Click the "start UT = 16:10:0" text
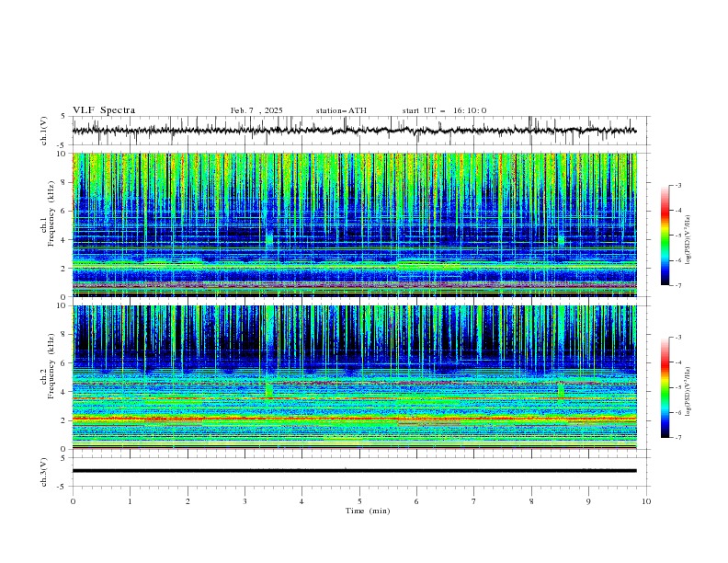This screenshot has width=728, height=563. (x=444, y=110)
